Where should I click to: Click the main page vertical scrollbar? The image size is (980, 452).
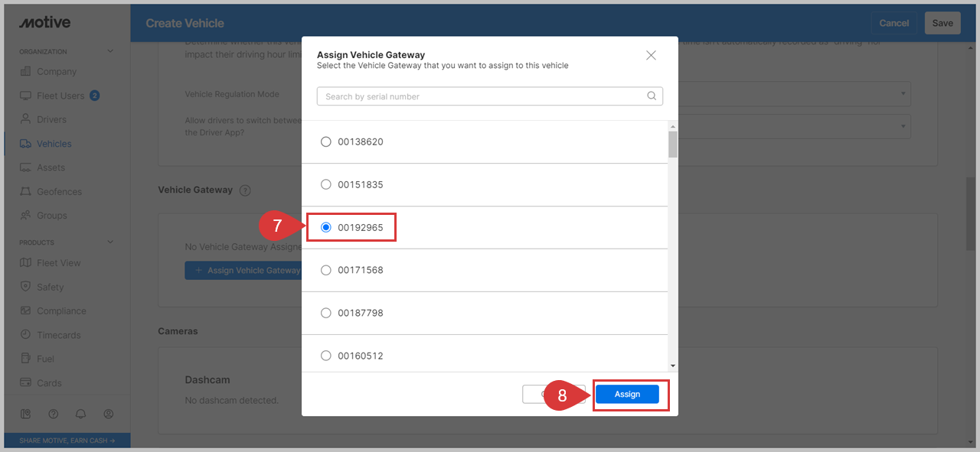[x=971, y=214]
